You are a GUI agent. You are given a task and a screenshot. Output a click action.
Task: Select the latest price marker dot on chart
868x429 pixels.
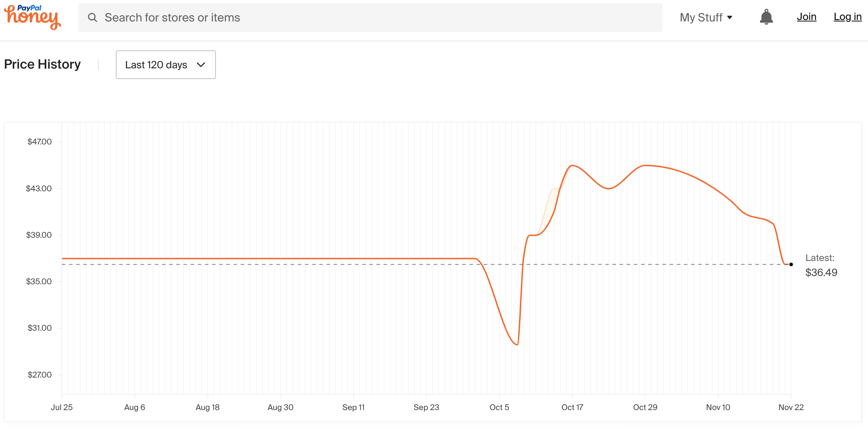(791, 265)
